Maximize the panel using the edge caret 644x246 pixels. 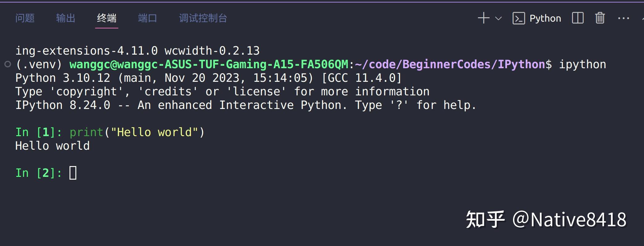tap(642, 18)
